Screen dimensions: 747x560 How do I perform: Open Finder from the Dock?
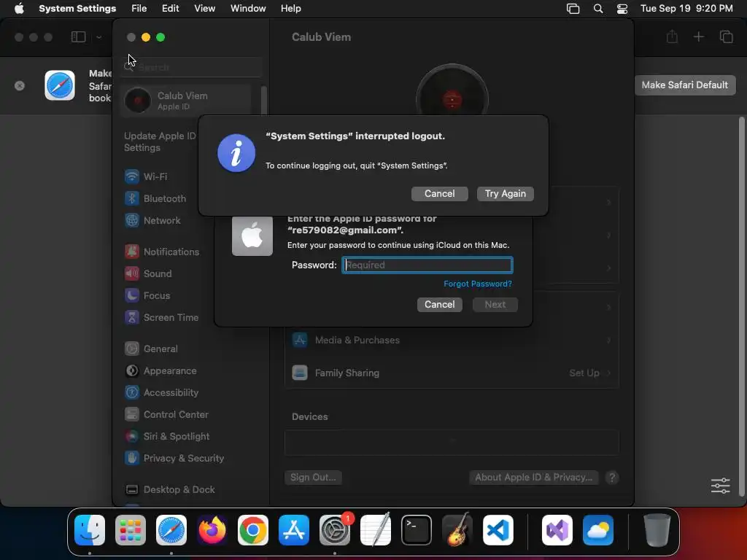tap(90, 529)
